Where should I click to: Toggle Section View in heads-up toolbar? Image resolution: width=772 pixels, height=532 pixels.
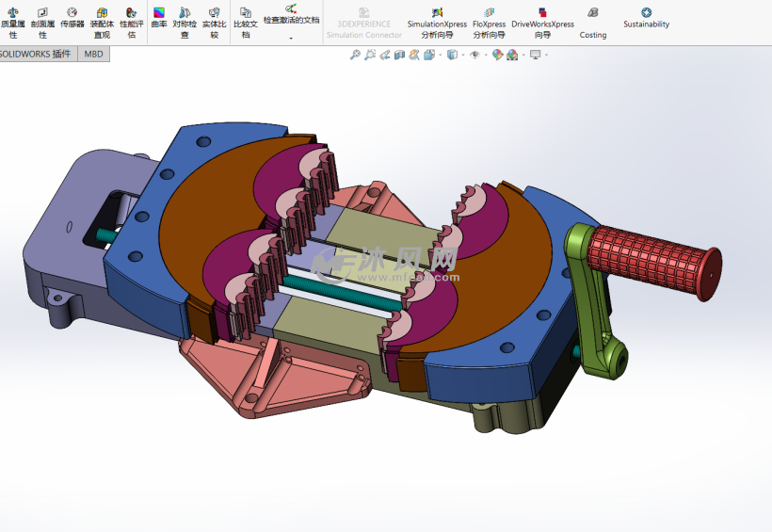(x=400, y=56)
